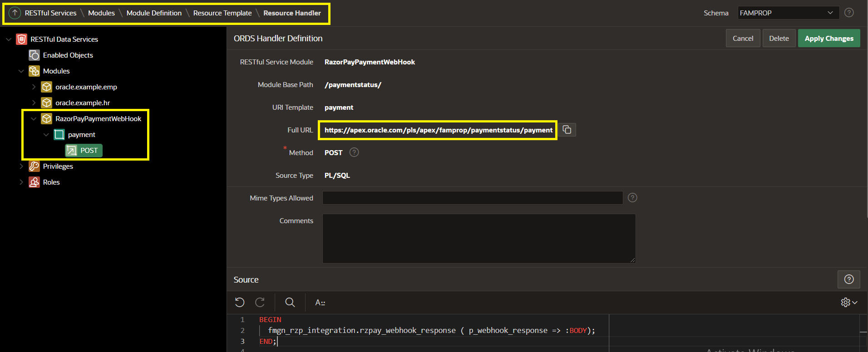Click oracle.example.emp module icon
Image resolution: width=868 pixels, height=352 pixels.
point(46,87)
